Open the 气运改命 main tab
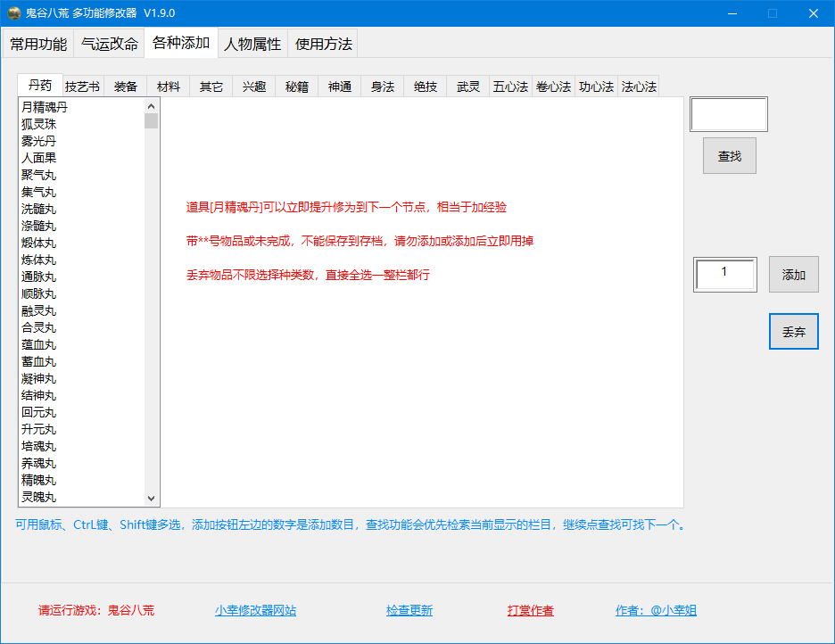 110,44
